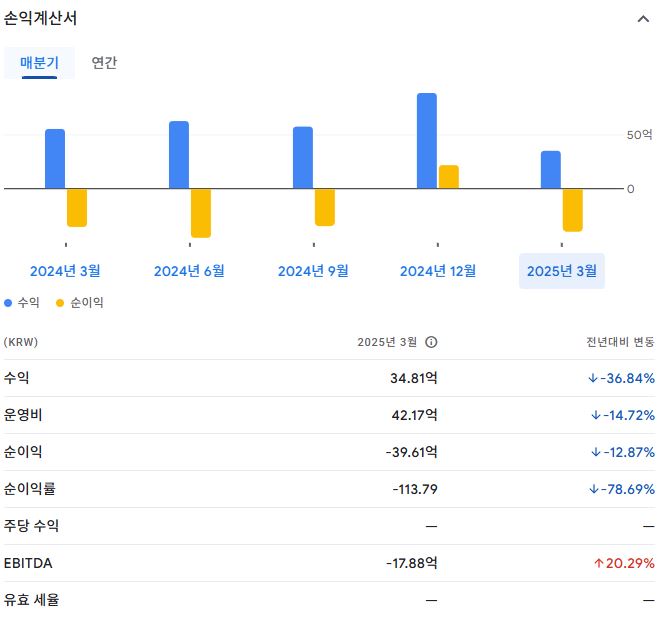Viewport: 664px width, 619px height.
Task: Select the 2024년 6월 period
Action: 189,271
